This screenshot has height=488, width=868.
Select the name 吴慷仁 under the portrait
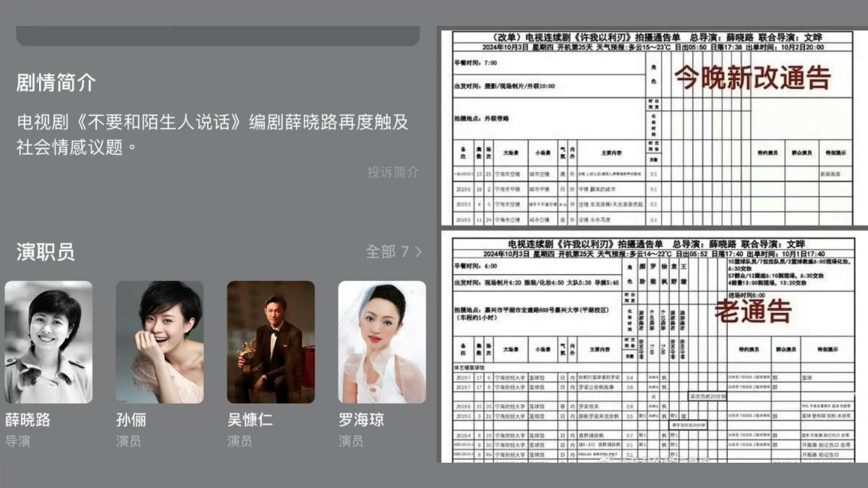[250, 419]
